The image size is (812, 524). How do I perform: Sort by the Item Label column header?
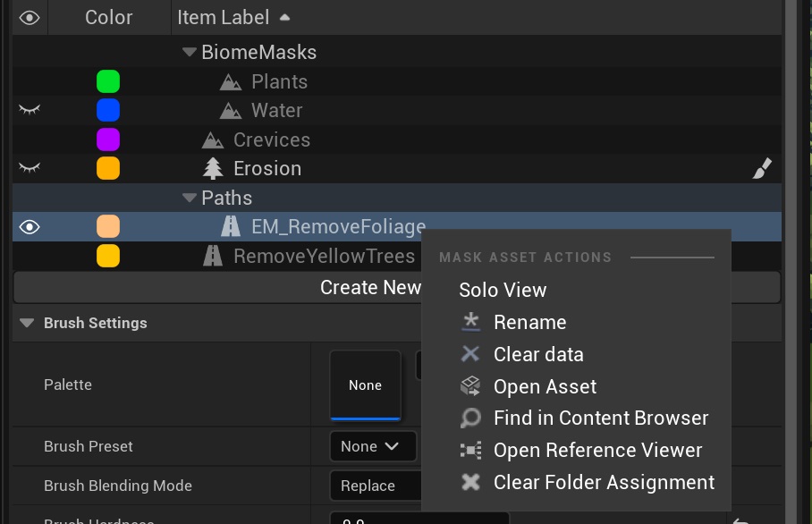click(223, 17)
